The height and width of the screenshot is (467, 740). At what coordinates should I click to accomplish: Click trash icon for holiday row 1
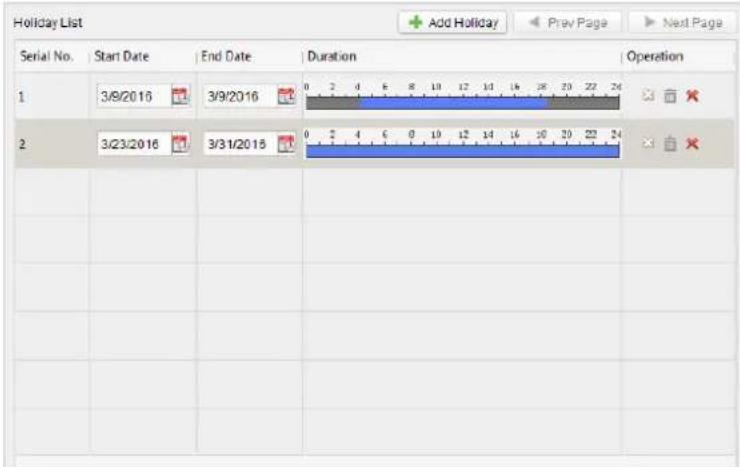[x=670, y=96]
